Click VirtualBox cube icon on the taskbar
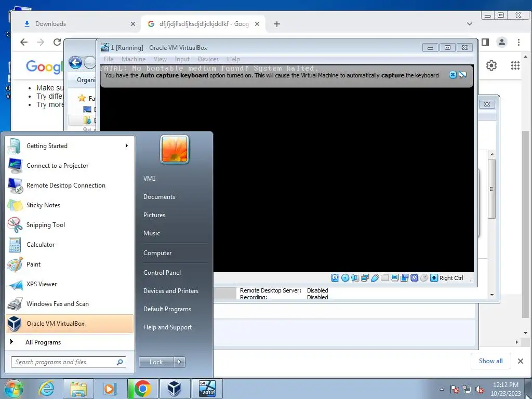532x399 pixels. coord(175,389)
